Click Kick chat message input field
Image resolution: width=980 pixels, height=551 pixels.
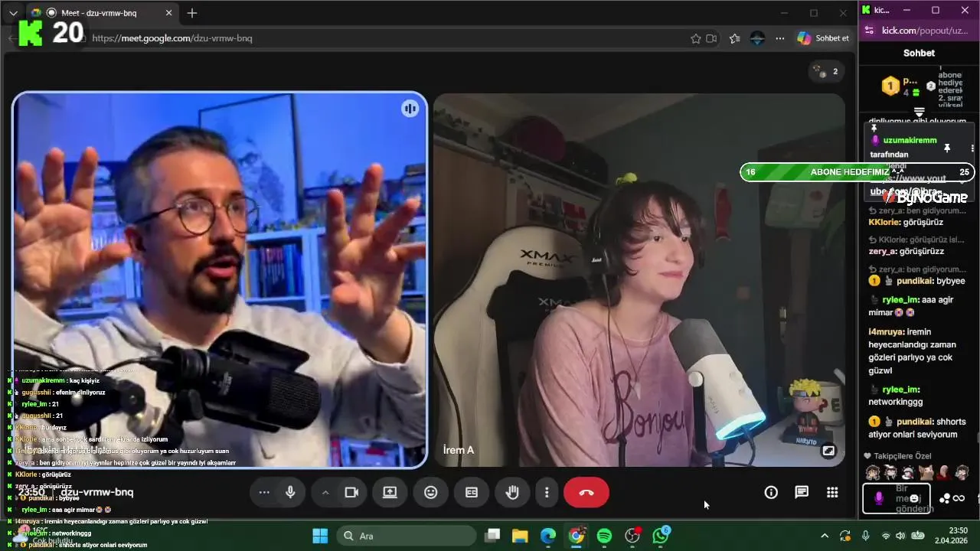click(x=897, y=498)
